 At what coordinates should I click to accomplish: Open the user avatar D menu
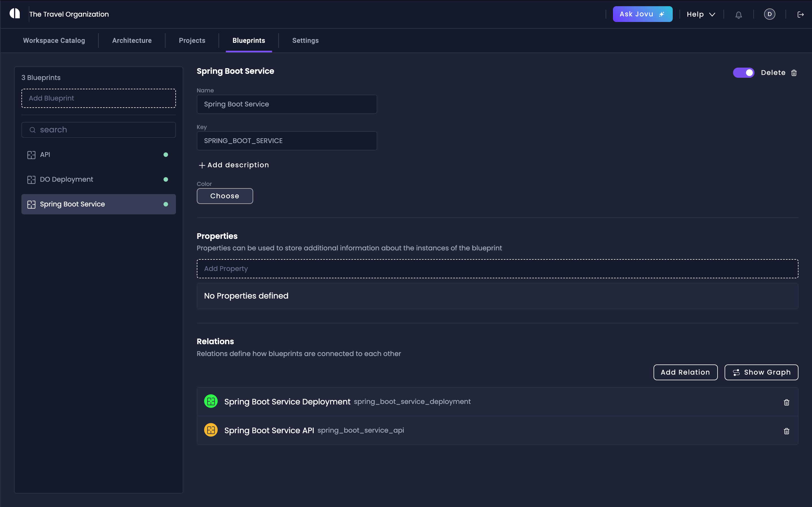[x=769, y=14]
